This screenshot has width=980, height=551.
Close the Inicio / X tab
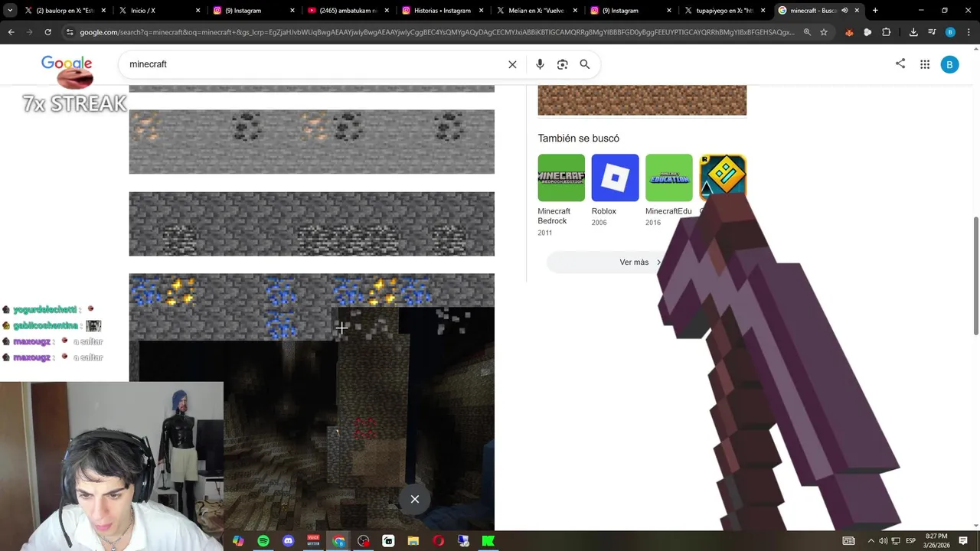click(x=198, y=11)
